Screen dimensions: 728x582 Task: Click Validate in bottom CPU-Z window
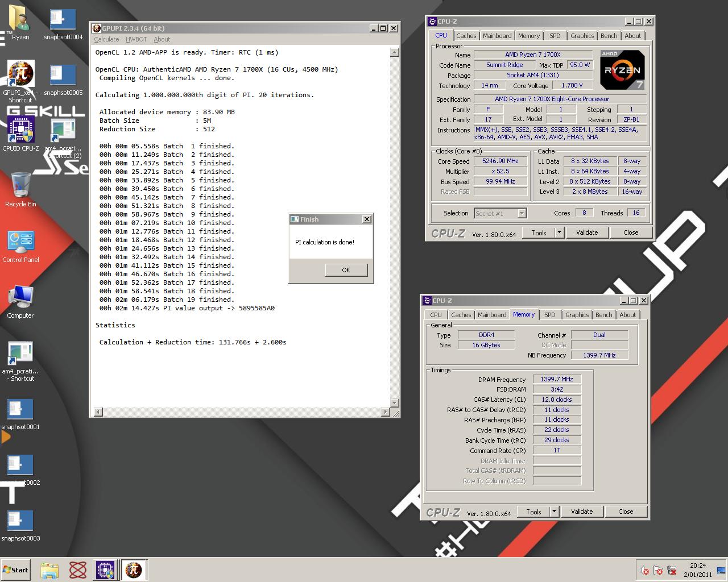(582, 512)
